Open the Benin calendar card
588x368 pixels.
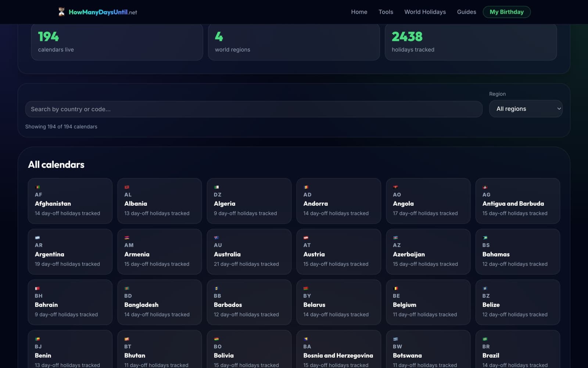[70, 349]
